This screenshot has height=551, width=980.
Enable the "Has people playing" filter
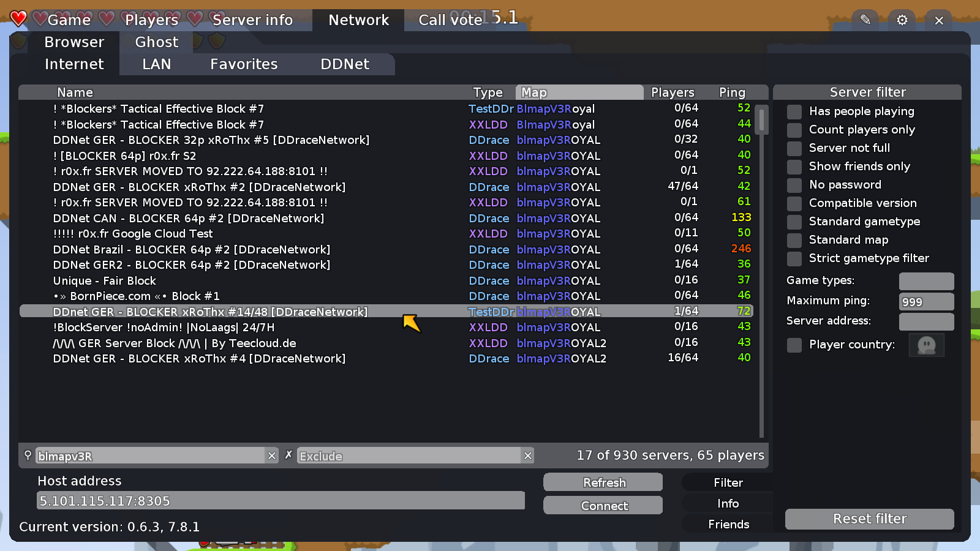pyautogui.click(x=794, y=111)
